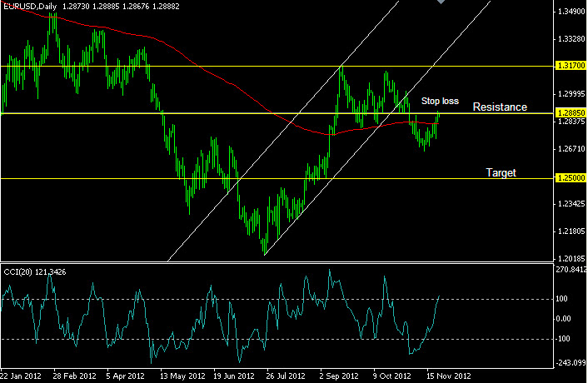Click the Target text annotation
The width and height of the screenshot is (588, 383).
pyautogui.click(x=501, y=172)
